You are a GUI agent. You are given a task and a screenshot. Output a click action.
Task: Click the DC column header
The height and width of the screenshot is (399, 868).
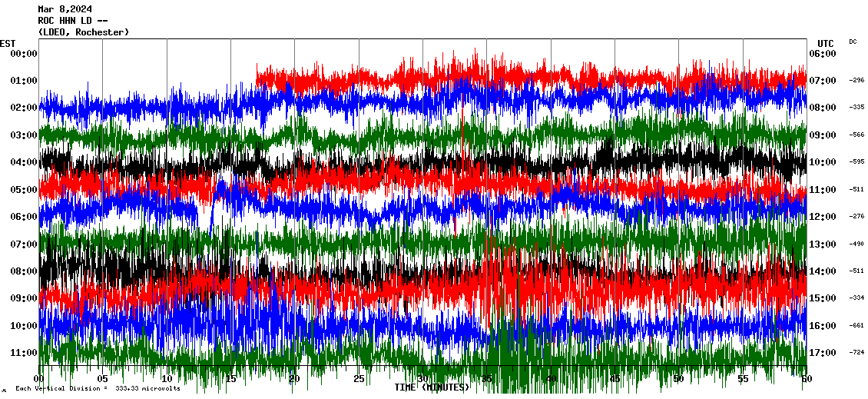coord(853,42)
